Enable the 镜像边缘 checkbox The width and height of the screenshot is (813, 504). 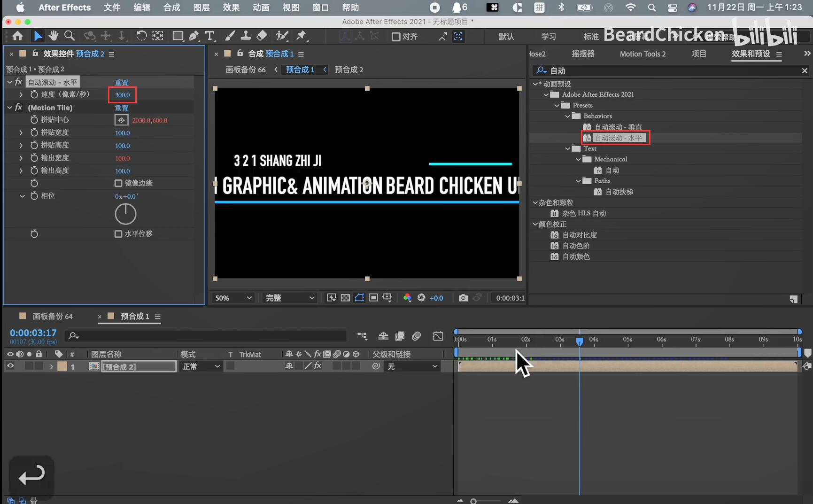[x=118, y=183]
